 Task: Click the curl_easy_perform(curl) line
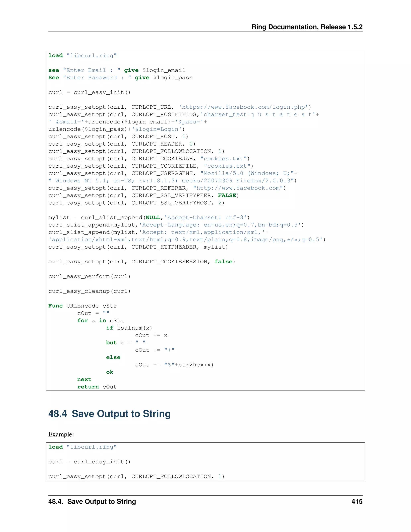pos(89,276)
